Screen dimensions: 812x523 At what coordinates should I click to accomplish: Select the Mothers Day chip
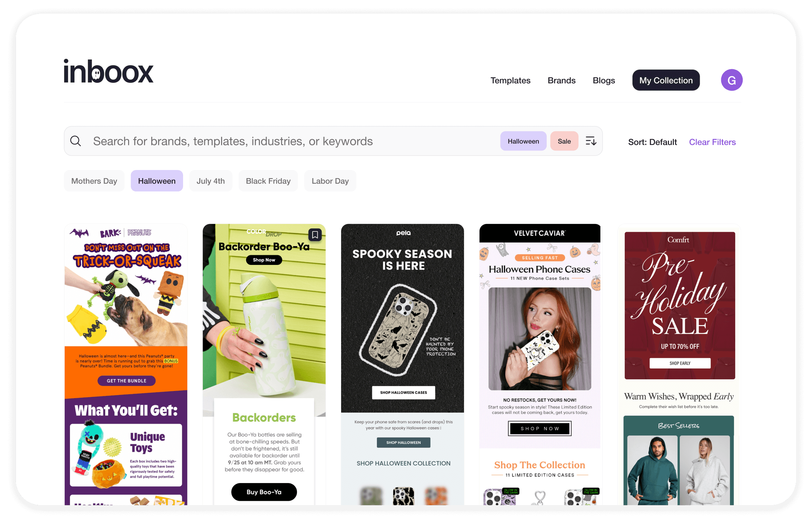coord(94,181)
